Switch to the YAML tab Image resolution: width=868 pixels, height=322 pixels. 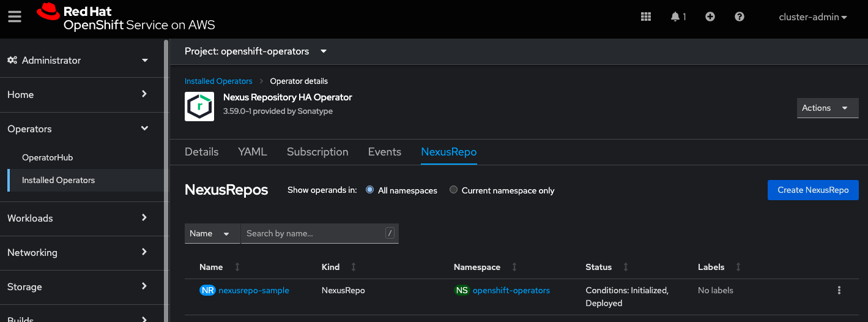(253, 152)
